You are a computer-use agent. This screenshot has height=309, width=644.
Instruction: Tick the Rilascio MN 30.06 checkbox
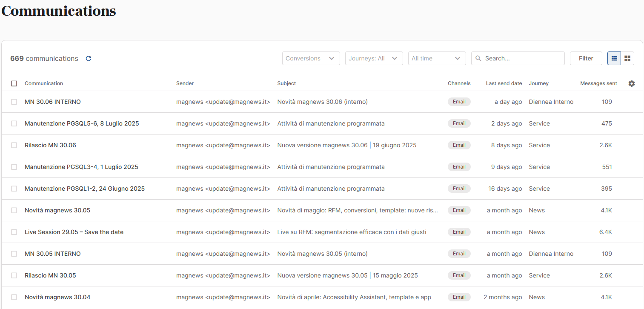(x=14, y=145)
